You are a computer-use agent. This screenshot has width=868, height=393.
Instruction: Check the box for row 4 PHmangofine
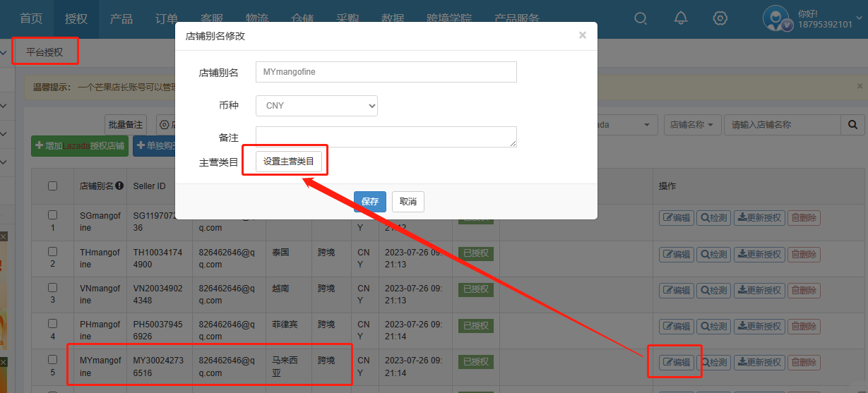tap(52, 323)
